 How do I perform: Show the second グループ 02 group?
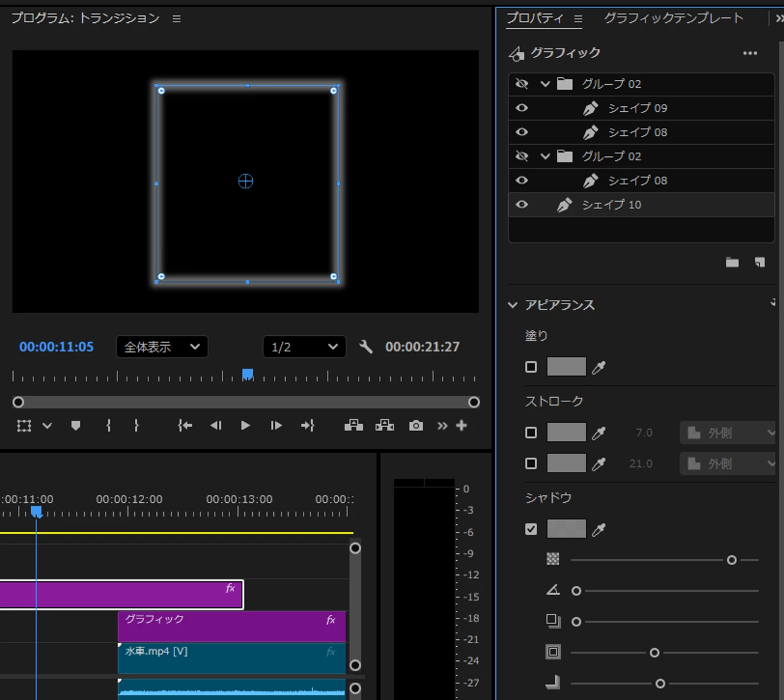pyautogui.click(x=522, y=156)
